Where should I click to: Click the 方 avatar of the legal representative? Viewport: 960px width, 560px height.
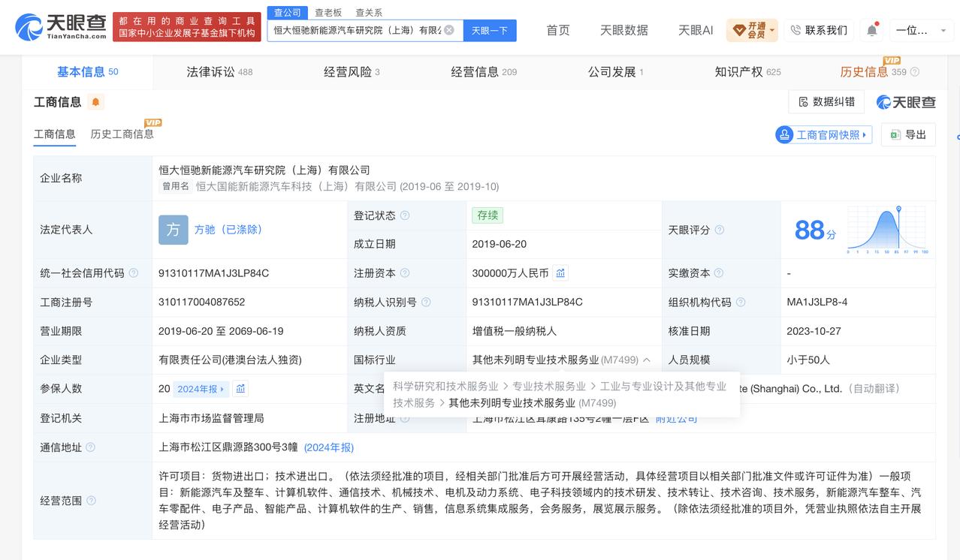click(174, 230)
